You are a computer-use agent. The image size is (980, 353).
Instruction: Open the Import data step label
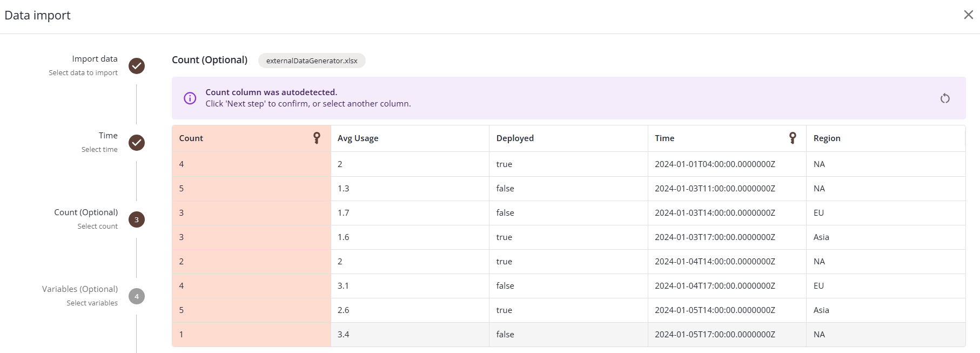95,59
